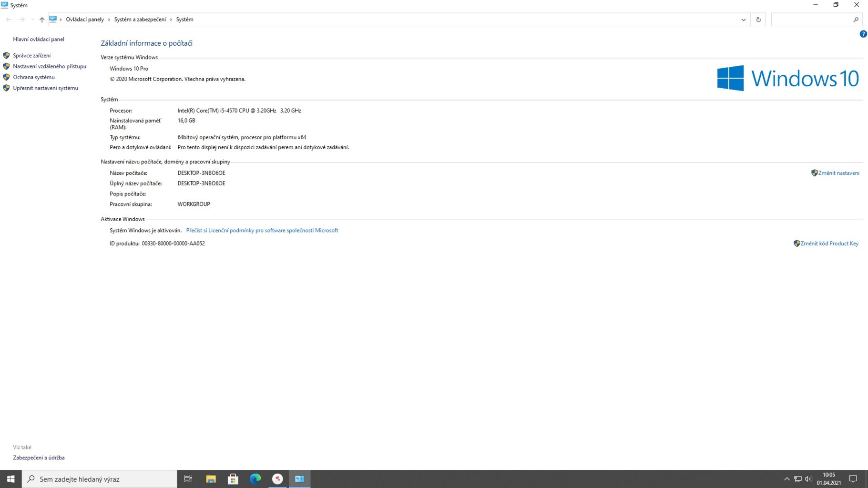Click the shield icon beside Změnit nastavení
The height and width of the screenshot is (488, 868).
[815, 173]
